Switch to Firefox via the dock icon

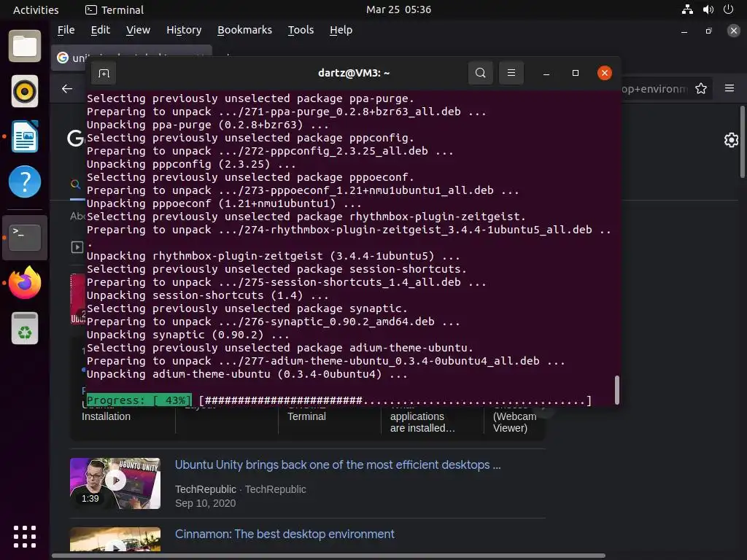pyautogui.click(x=25, y=282)
